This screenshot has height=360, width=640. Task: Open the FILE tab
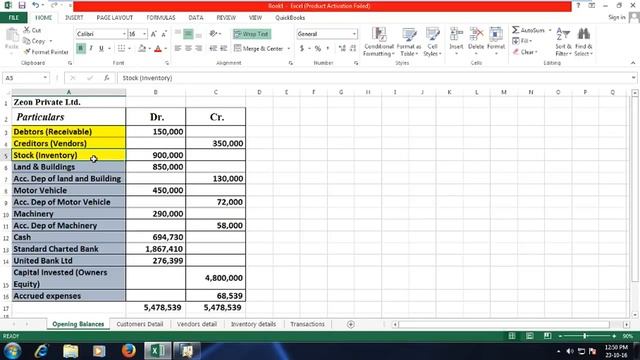click(13, 18)
